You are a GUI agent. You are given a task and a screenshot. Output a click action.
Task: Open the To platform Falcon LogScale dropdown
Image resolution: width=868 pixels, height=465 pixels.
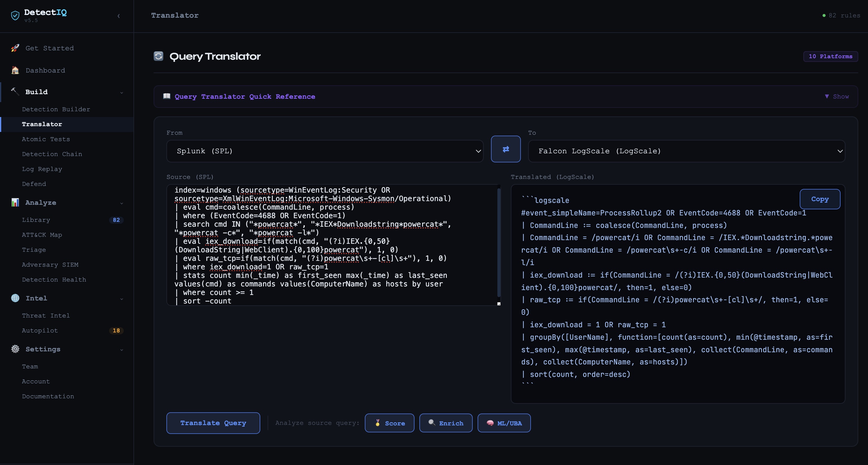point(686,151)
